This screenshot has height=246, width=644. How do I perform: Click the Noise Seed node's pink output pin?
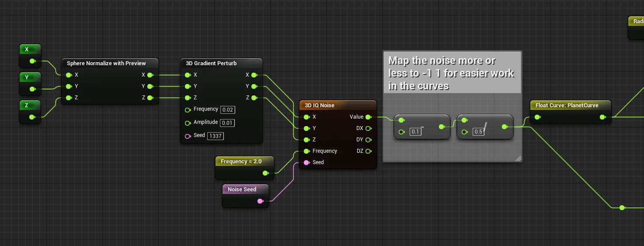(x=260, y=201)
